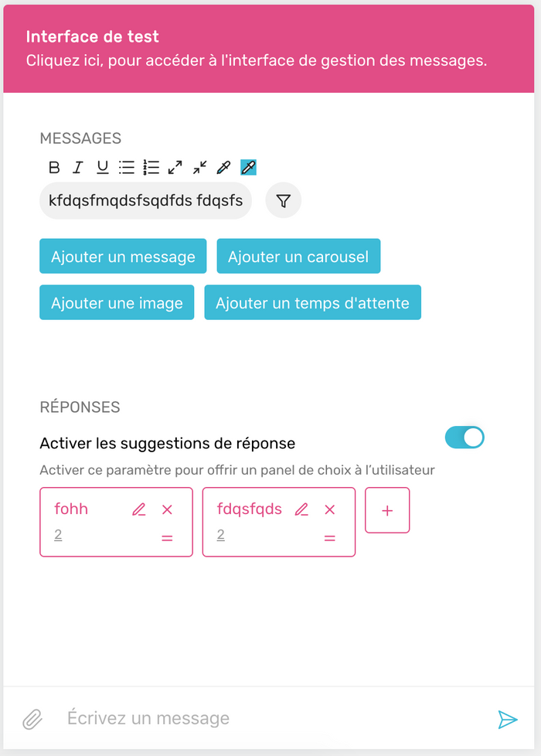Toggle bold formatting in message toolbar
This screenshot has height=756, width=541.
tap(54, 167)
